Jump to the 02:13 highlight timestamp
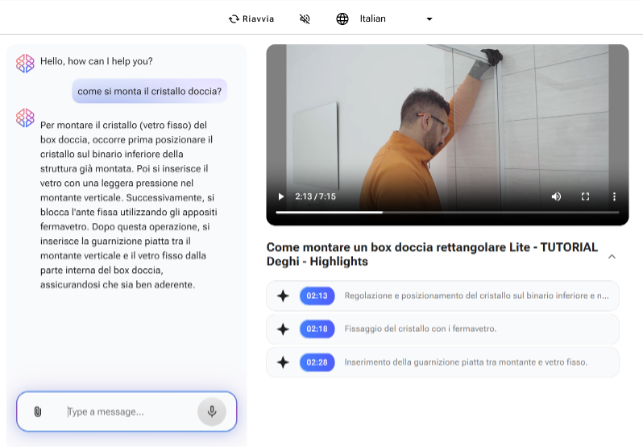Screen dimensions: 644x448 pos(317,296)
